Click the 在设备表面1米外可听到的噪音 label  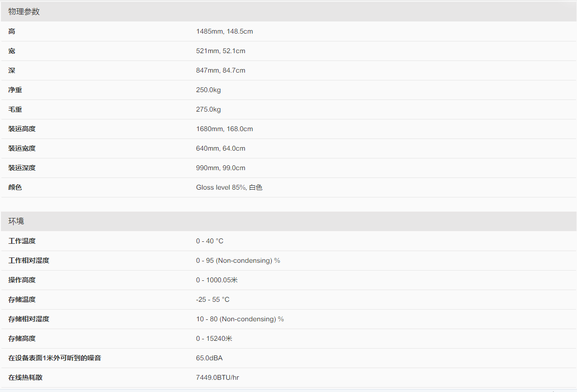[55, 358]
